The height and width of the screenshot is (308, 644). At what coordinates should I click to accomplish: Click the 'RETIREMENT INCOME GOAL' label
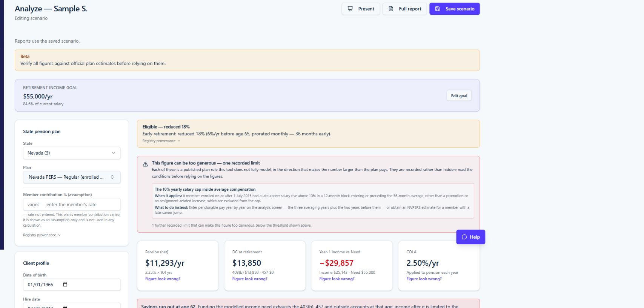pyautogui.click(x=50, y=88)
